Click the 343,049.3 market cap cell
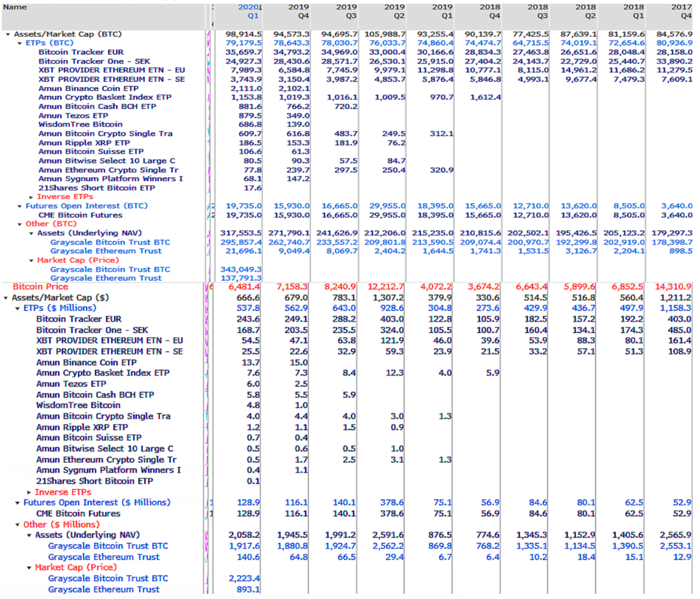 (241, 269)
